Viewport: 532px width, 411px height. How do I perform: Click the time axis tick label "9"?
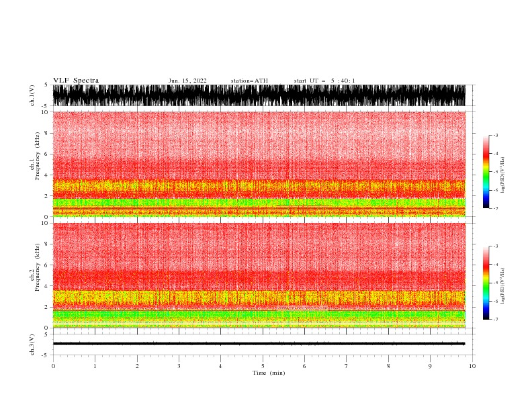430,366
